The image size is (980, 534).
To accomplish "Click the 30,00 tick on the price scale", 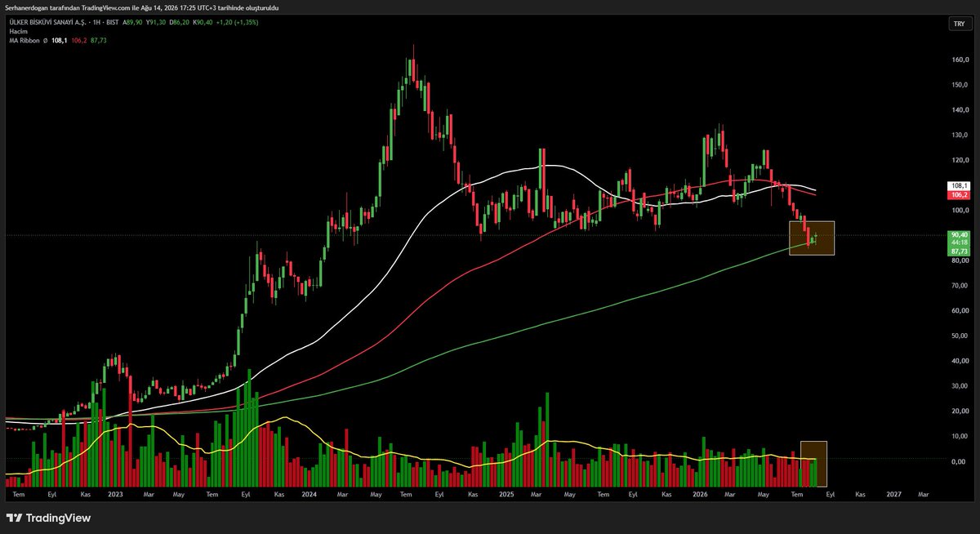I will (959, 386).
